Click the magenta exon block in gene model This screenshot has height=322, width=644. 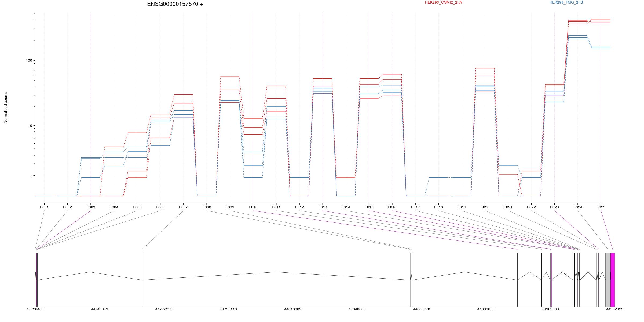[x=613, y=280]
